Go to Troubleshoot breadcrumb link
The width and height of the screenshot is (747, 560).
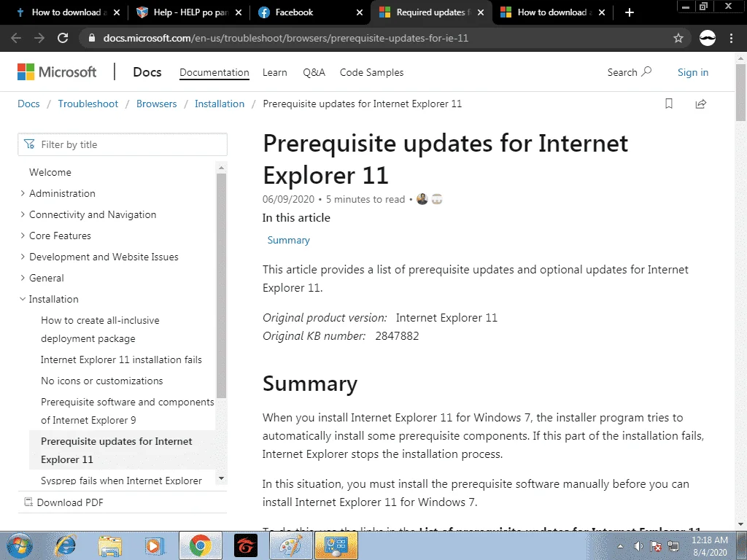click(88, 104)
